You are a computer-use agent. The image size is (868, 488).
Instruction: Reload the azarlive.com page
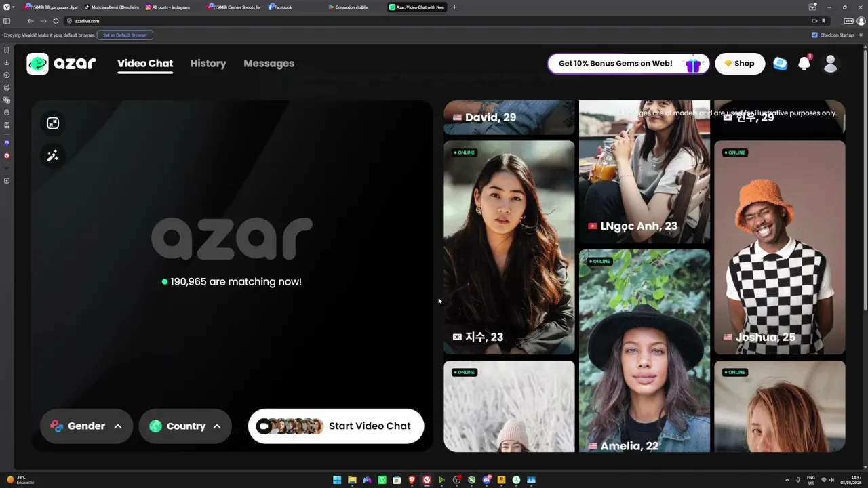point(56,21)
